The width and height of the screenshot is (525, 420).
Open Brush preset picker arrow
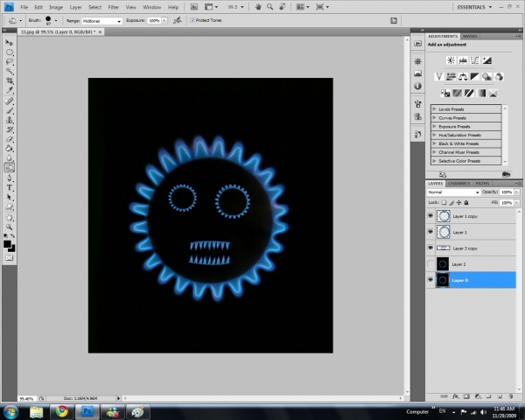click(56, 21)
